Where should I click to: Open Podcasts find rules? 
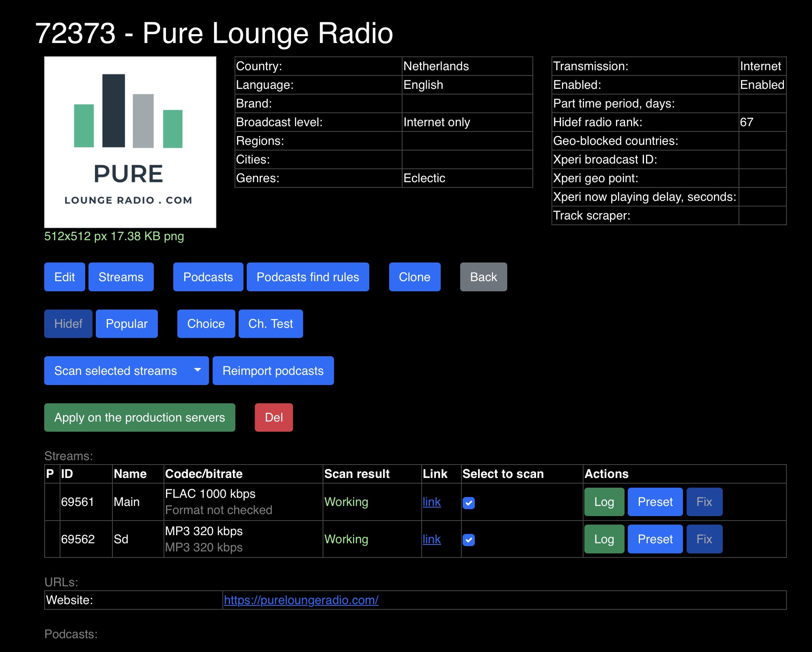[x=308, y=277]
